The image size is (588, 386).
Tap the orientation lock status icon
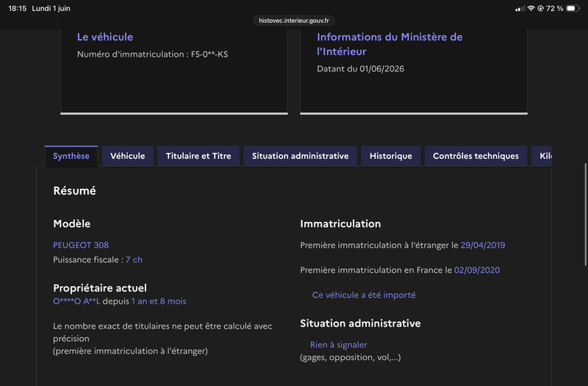coord(540,8)
